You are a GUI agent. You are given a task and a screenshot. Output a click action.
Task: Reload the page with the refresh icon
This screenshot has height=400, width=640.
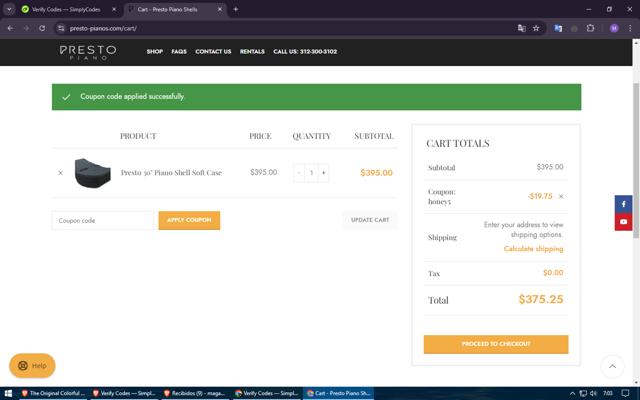42,28
